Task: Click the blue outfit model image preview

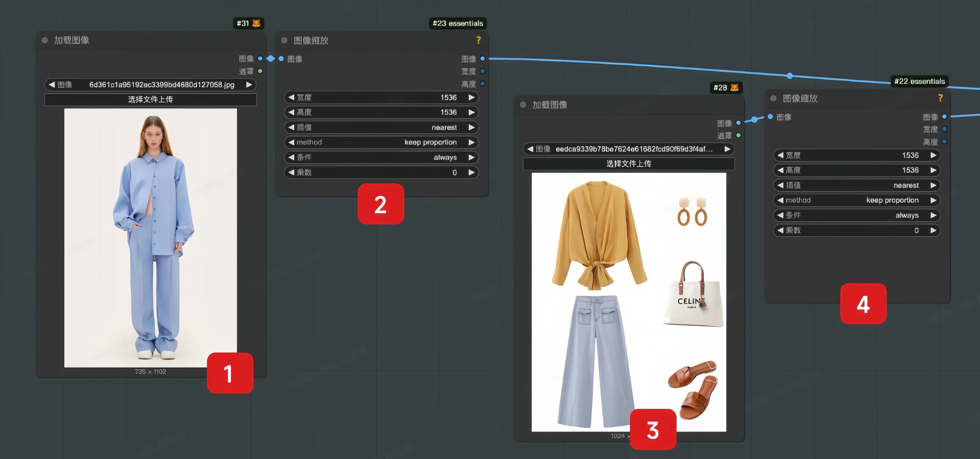Action: click(x=150, y=237)
